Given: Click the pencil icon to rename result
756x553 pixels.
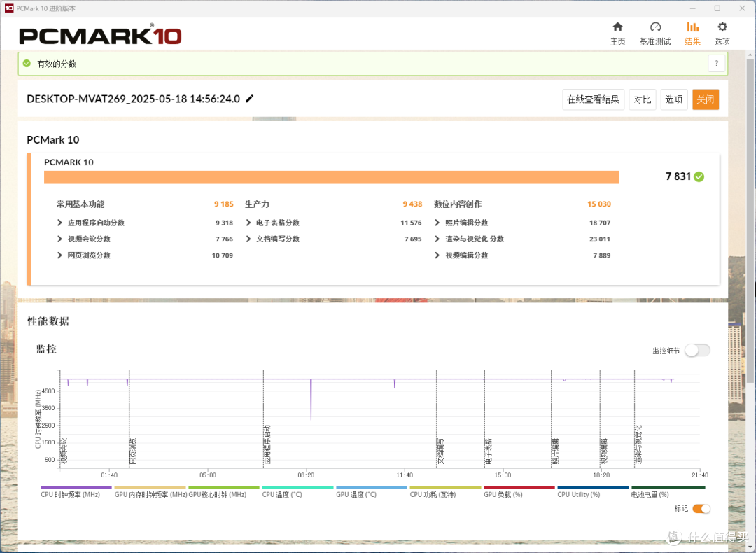Looking at the screenshot, I should pos(250,99).
